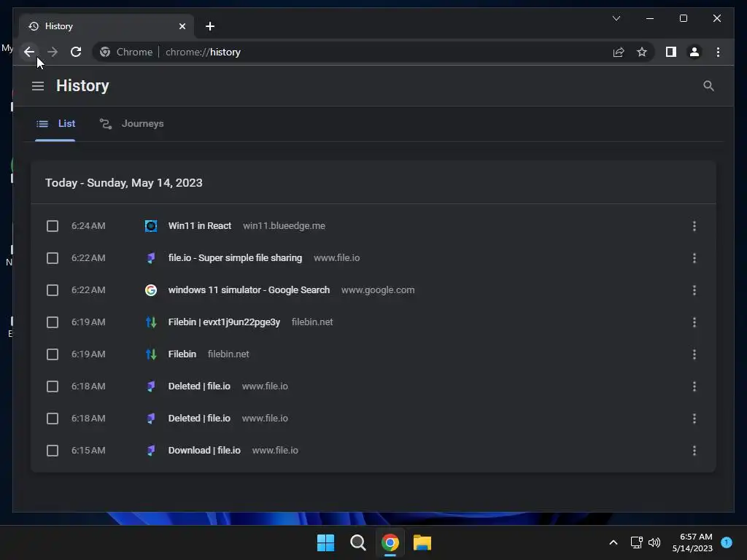Check the 6:19 AM plain Filebin entry
Viewport: 747px width, 560px height.
[x=53, y=354]
